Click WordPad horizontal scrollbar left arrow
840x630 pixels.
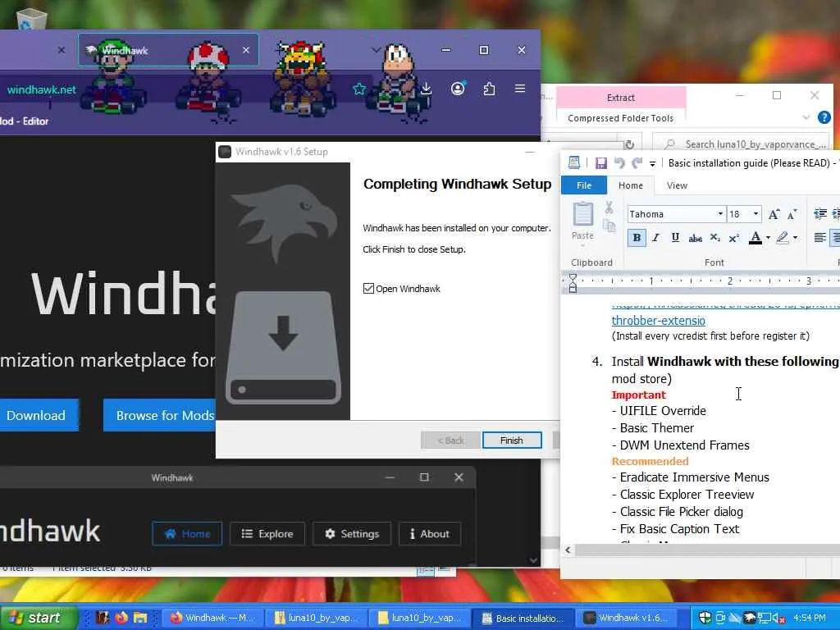pyautogui.click(x=568, y=550)
